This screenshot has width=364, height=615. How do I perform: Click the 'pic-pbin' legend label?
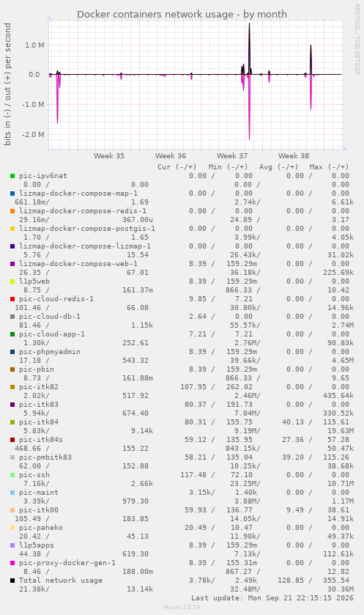37,369
